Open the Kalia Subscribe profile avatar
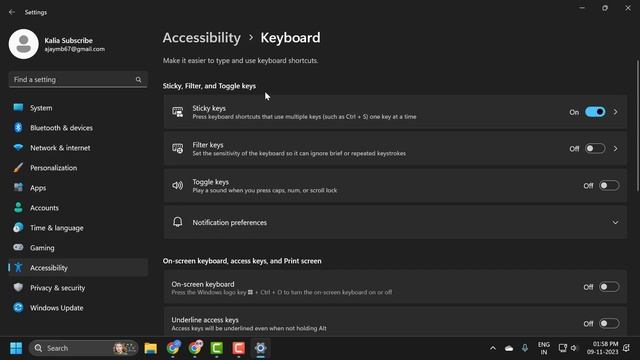 pos(24,44)
